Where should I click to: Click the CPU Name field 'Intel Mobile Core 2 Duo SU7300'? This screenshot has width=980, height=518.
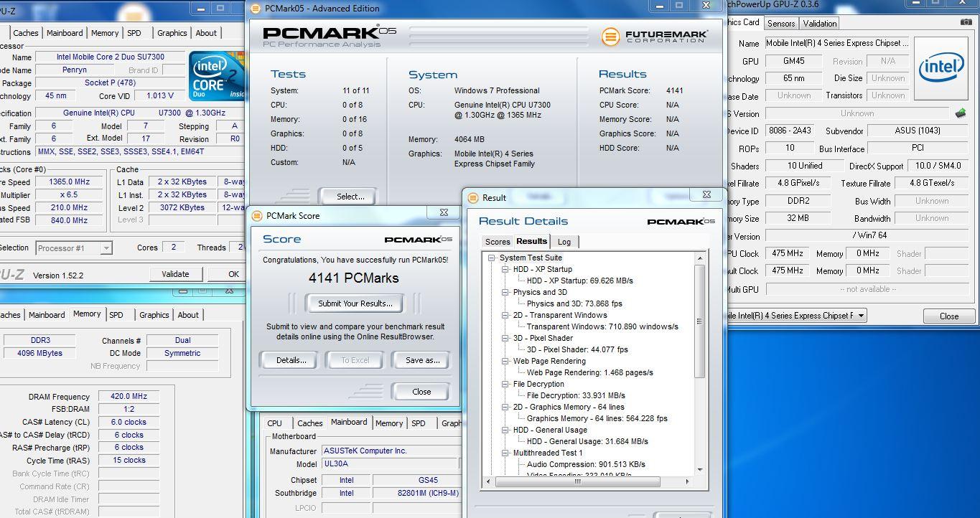[x=110, y=57]
